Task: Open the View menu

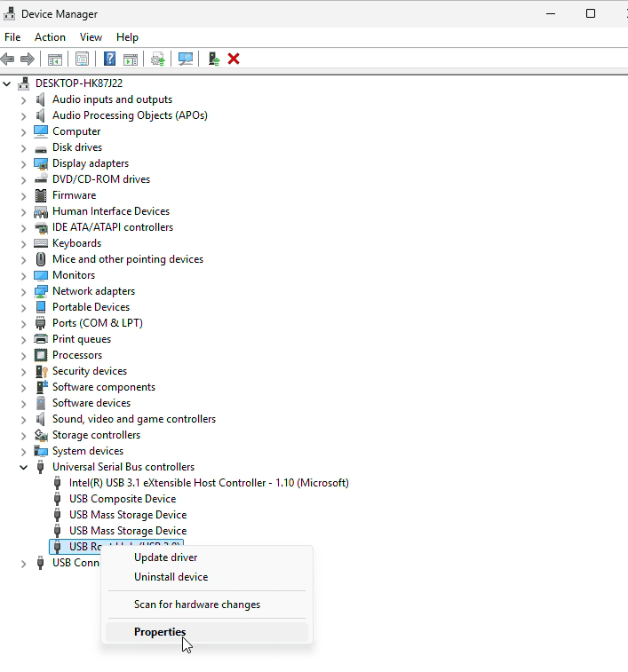Action: pyautogui.click(x=91, y=37)
